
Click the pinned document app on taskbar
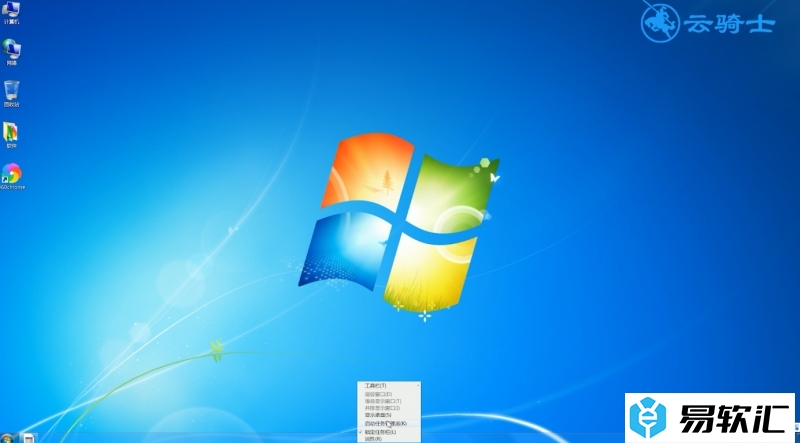29,438
